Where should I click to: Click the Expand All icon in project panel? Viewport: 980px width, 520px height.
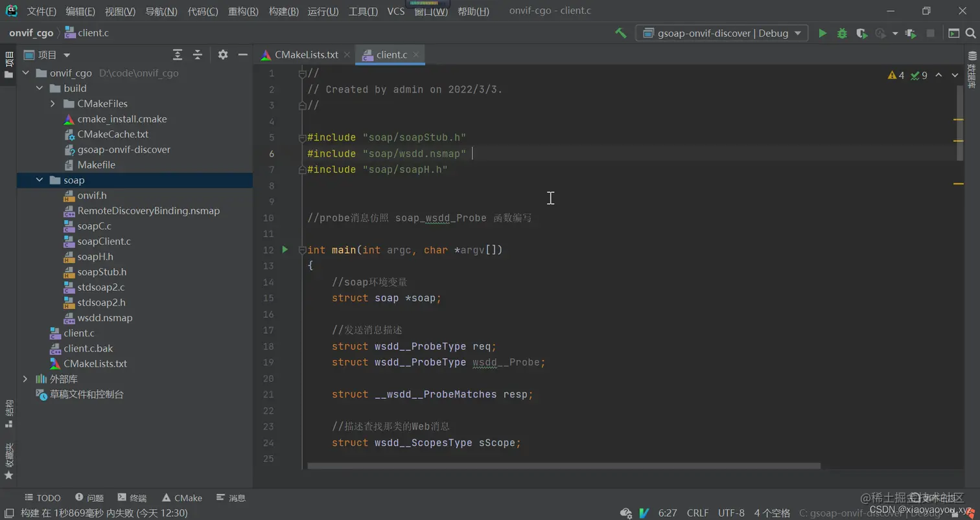(178, 55)
